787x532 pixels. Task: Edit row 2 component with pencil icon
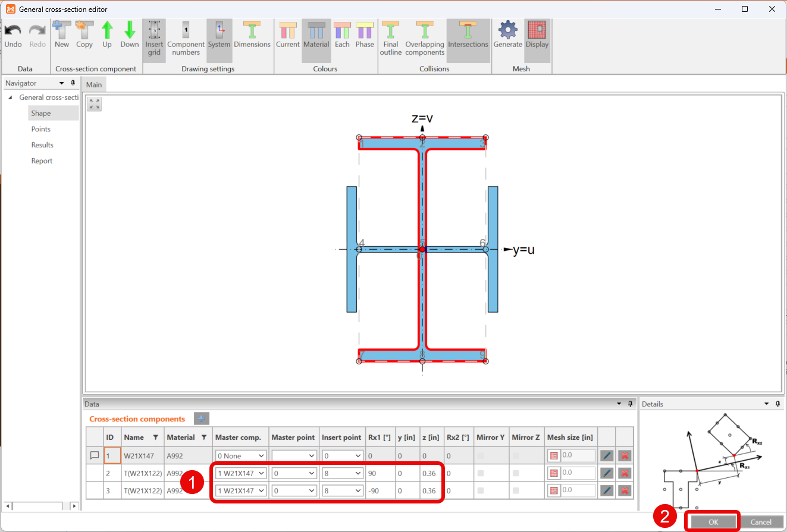tap(606, 473)
